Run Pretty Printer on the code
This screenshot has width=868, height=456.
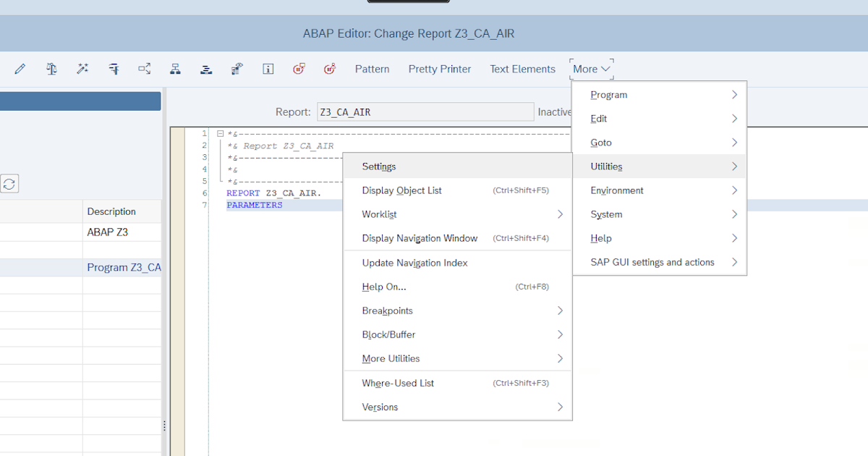pyautogui.click(x=439, y=69)
